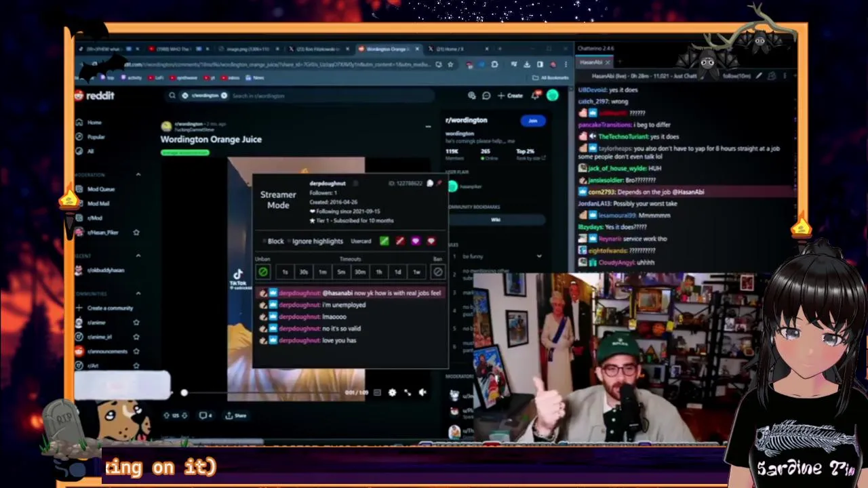868x488 pixels.
Task: Toggle Ignore highlights checkbox
Action: pos(289,241)
